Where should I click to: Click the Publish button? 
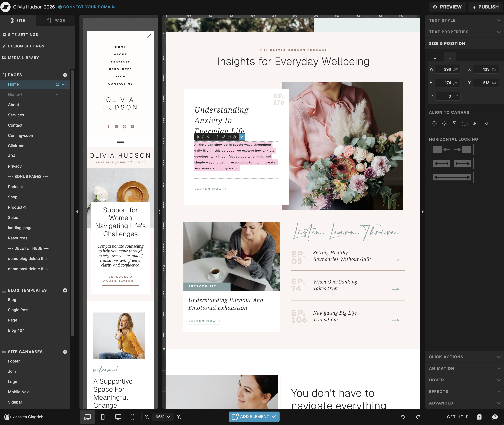click(x=486, y=7)
